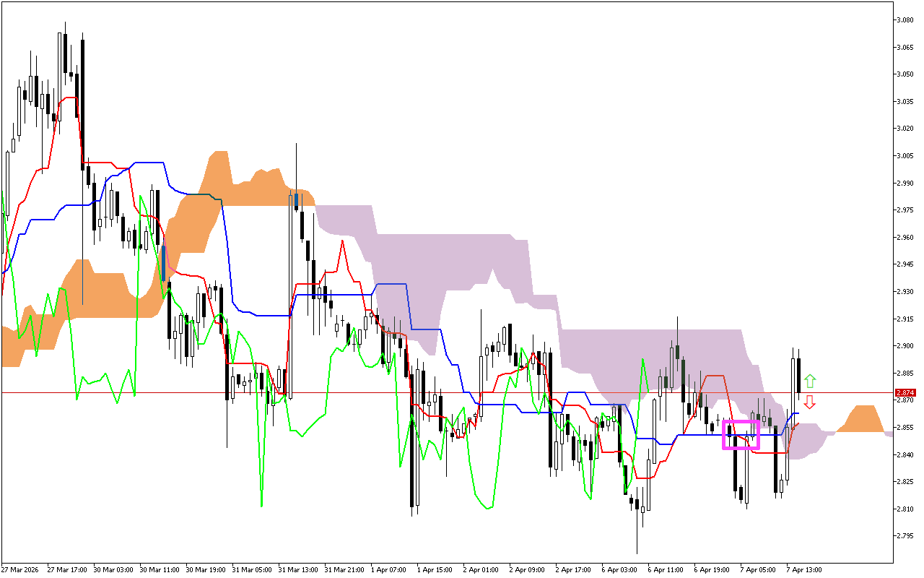This screenshot has width=924, height=578.
Task: Click the 7 Apr 05:00 time label
Action: (758, 569)
